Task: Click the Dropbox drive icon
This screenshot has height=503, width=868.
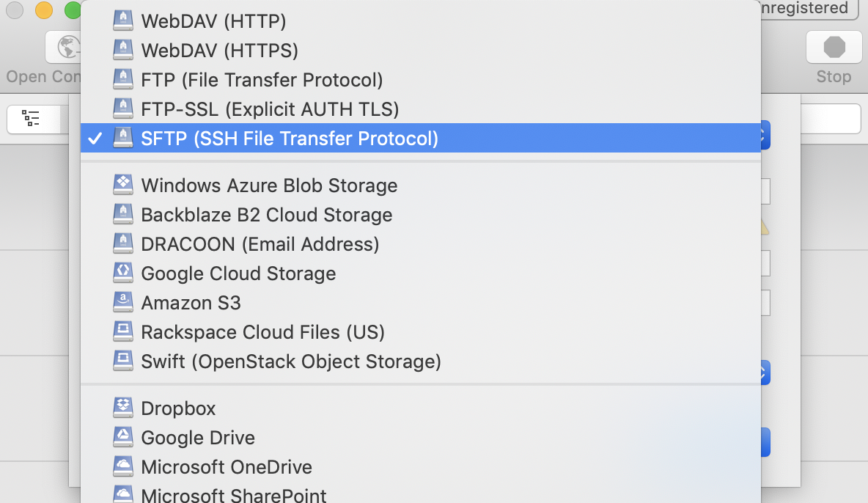Action: (x=123, y=408)
